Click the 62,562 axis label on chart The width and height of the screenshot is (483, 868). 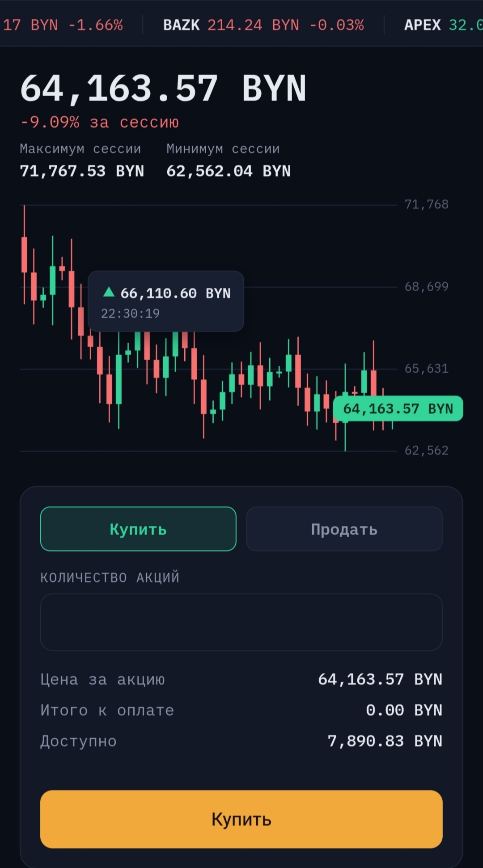(426, 451)
